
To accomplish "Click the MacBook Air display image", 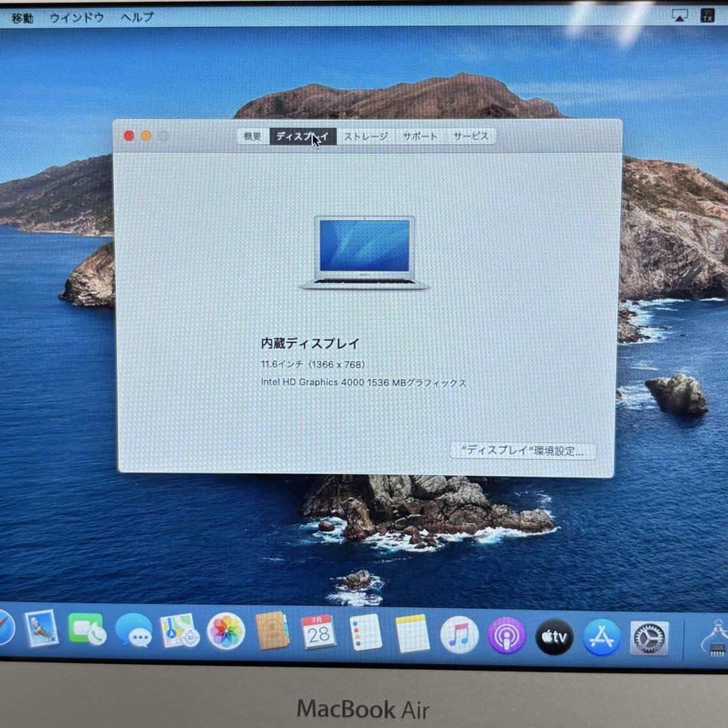I will (365, 253).
